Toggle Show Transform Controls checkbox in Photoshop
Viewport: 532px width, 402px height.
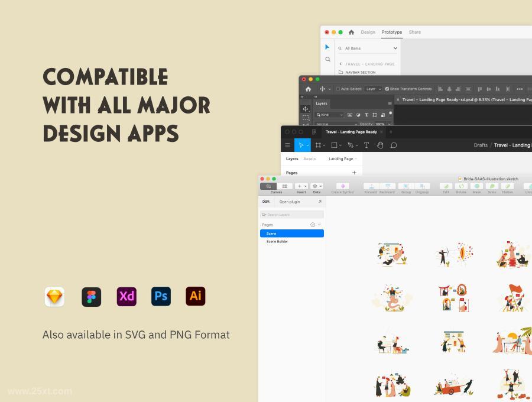(x=387, y=89)
